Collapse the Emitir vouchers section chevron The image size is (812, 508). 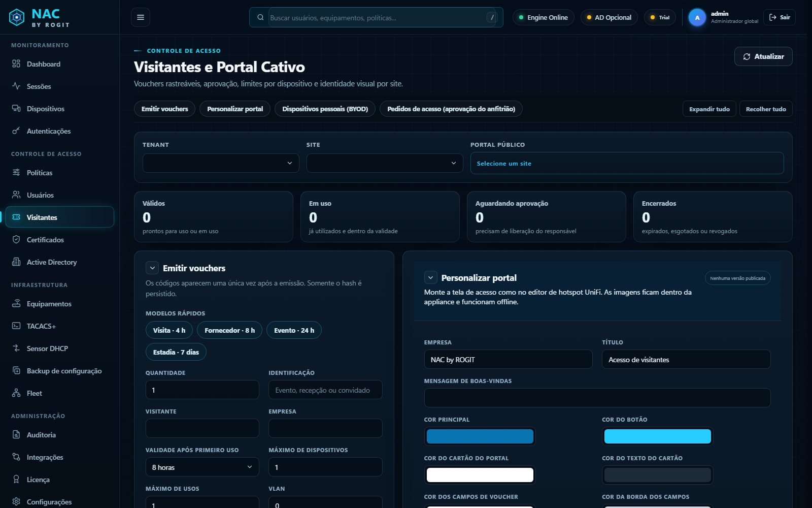point(152,268)
